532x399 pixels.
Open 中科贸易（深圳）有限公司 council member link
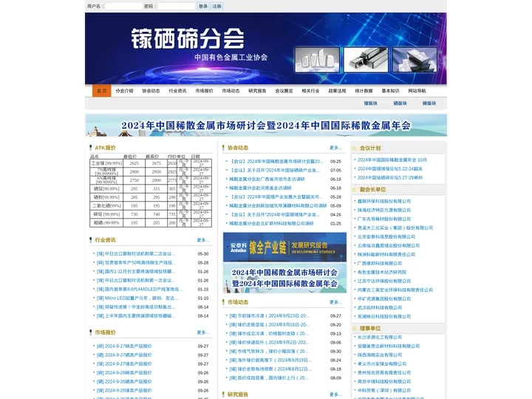click(x=384, y=391)
